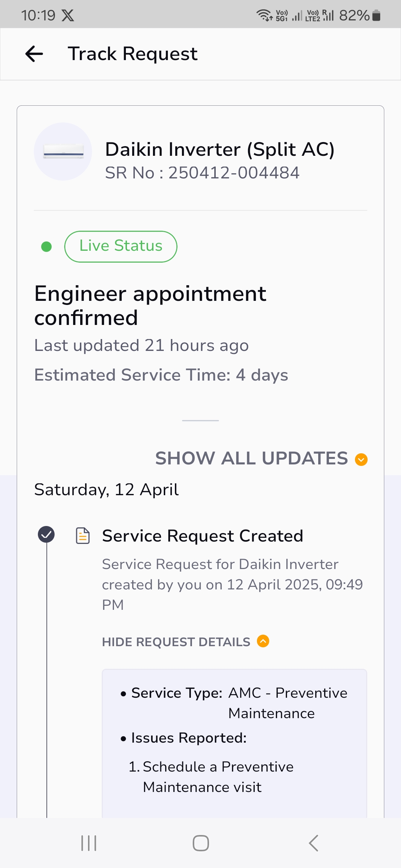Tap the Wi-Fi status icon
The image size is (401, 868).
coord(264,15)
